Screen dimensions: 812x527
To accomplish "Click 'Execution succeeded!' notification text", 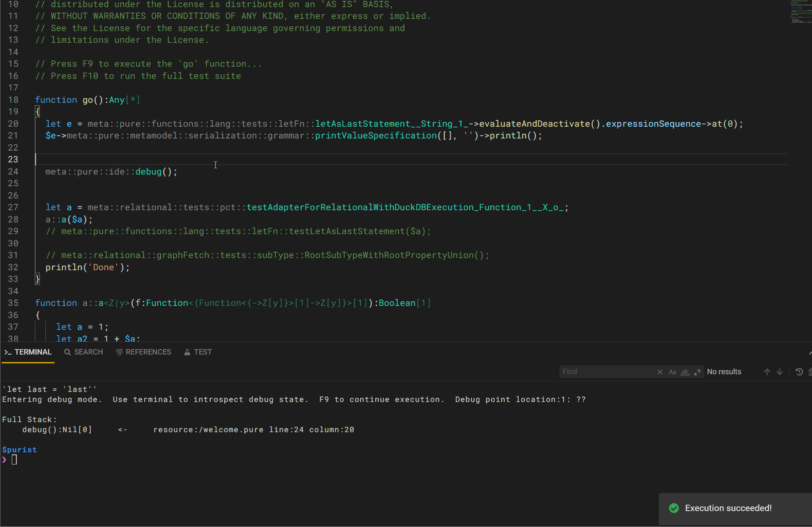I will (x=728, y=508).
